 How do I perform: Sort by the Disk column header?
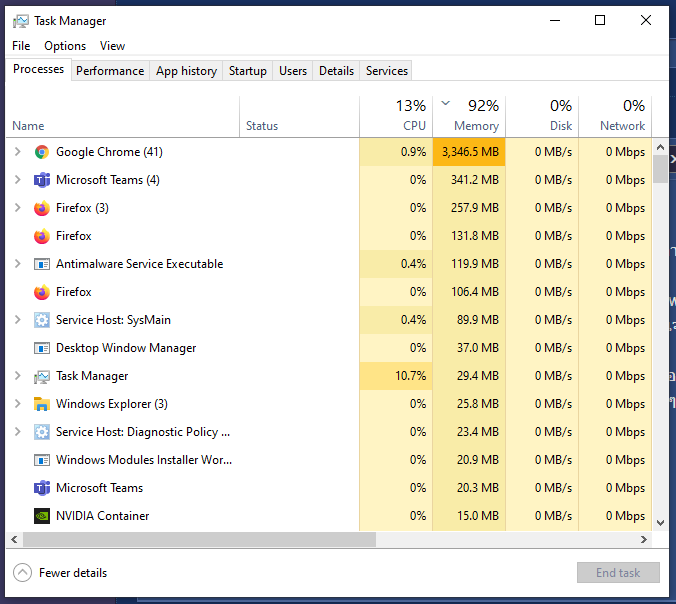pyautogui.click(x=542, y=117)
